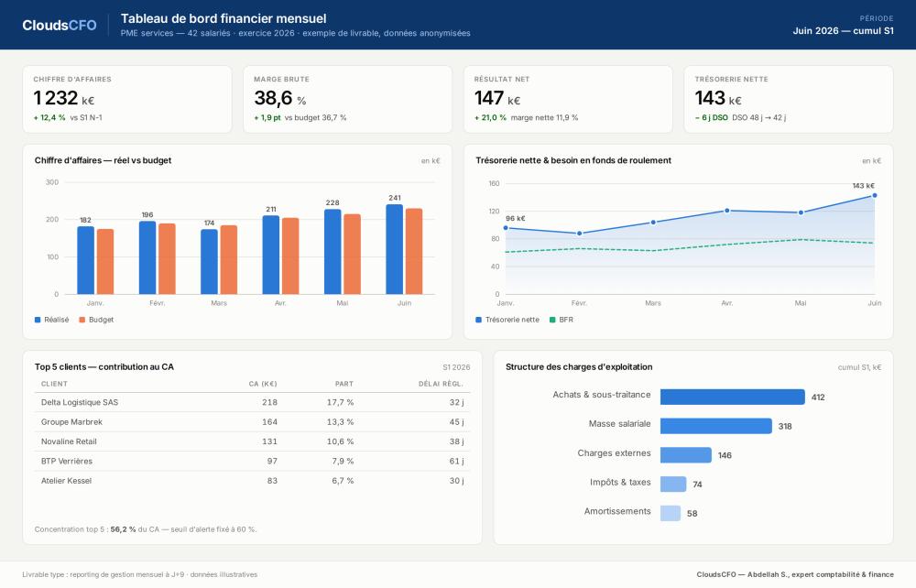The width and height of the screenshot is (916, 588).
Task: Click the Delta Logistique SAS client row
Action: pyautogui.click(x=253, y=402)
